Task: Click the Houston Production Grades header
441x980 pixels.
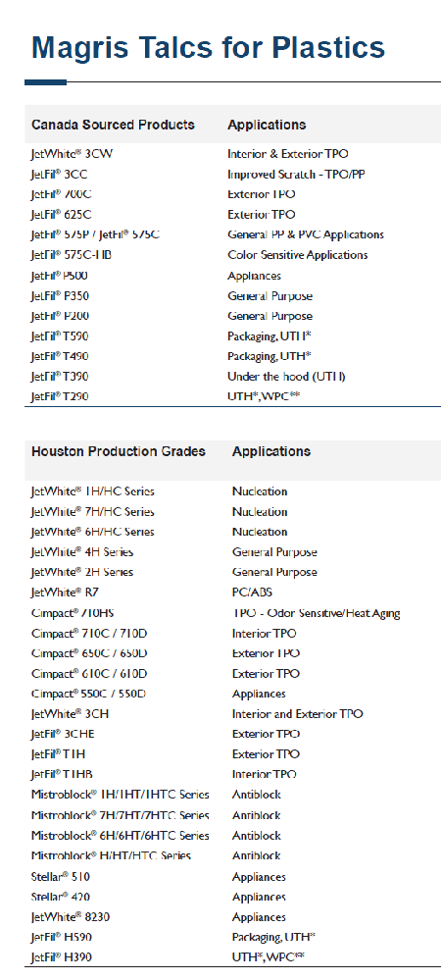Action: coord(118,451)
